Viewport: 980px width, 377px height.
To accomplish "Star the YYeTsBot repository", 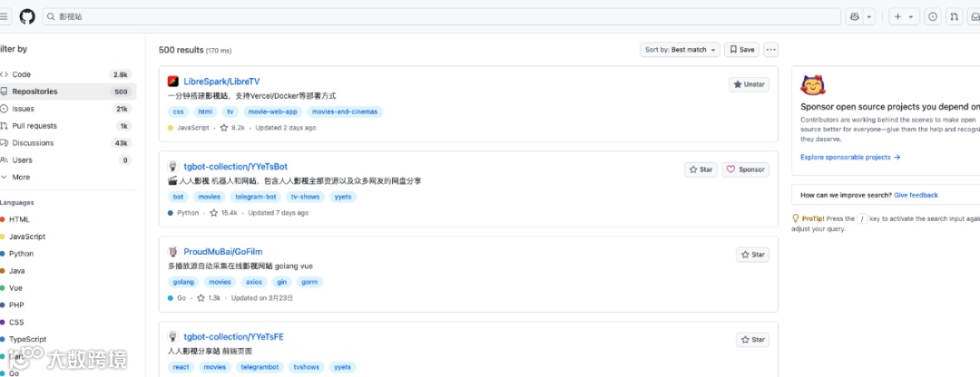I will [x=701, y=169].
